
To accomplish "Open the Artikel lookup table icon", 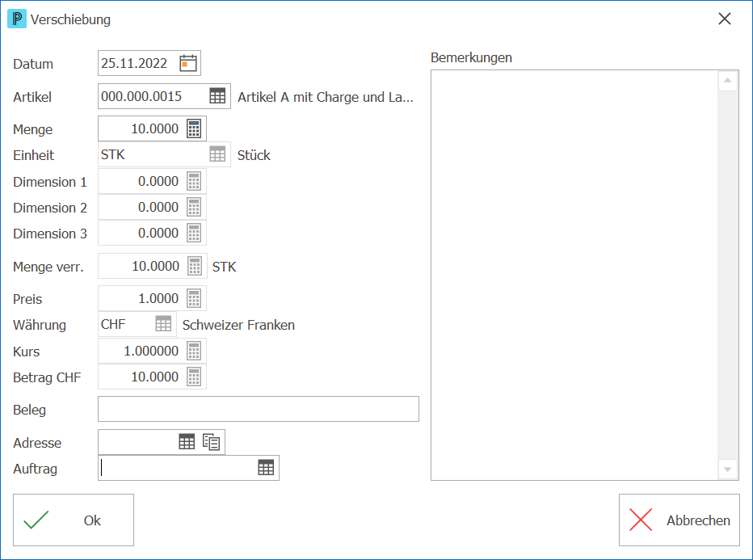I will coord(217,96).
